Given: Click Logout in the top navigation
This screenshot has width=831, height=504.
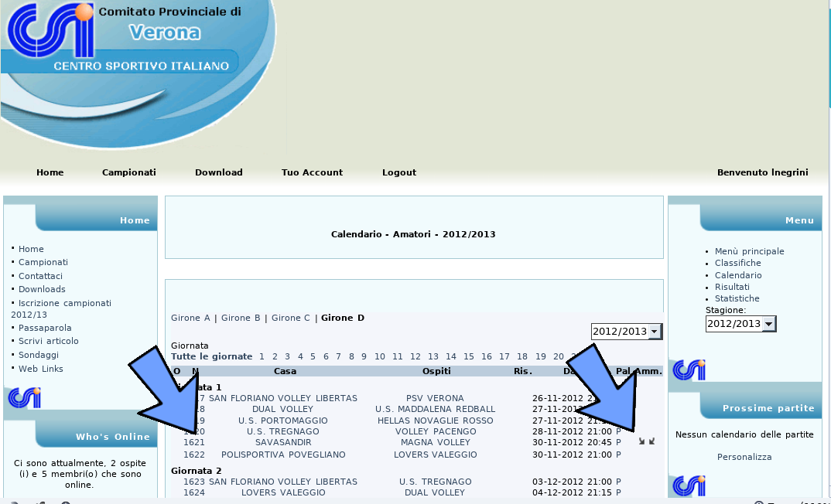Looking at the screenshot, I should (x=399, y=172).
